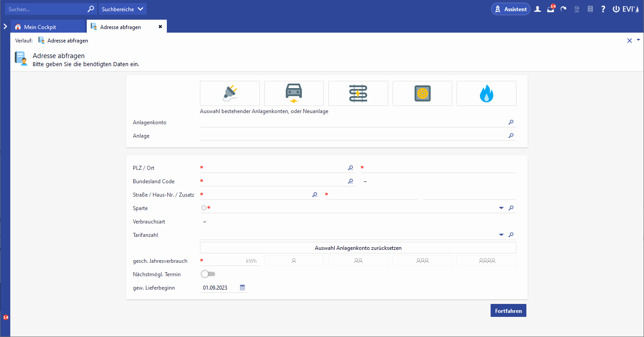Open the calendar picker for Lieferbeginn
Viewport: 644px width, 337px height.
click(242, 288)
